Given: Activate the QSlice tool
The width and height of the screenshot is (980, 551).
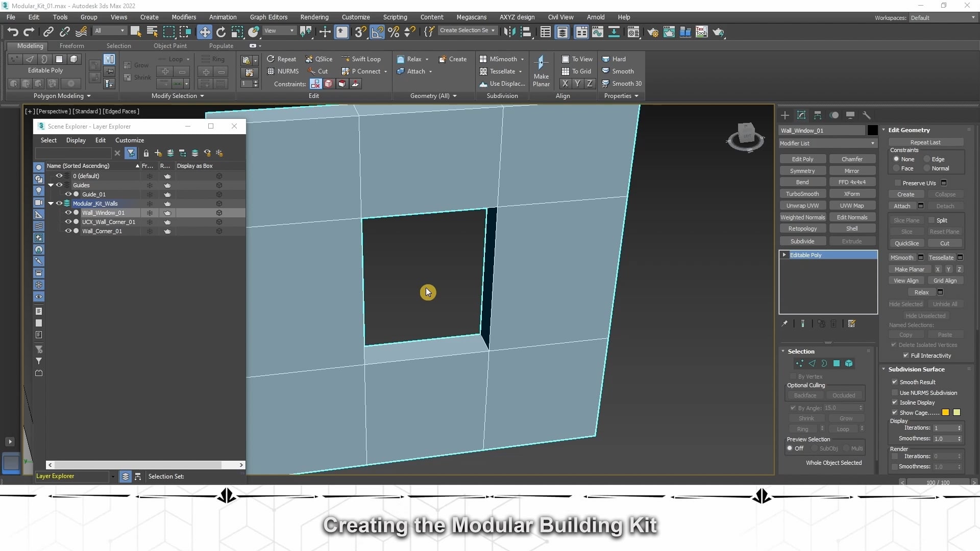Looking at the screenshot, I should [318, 59].
